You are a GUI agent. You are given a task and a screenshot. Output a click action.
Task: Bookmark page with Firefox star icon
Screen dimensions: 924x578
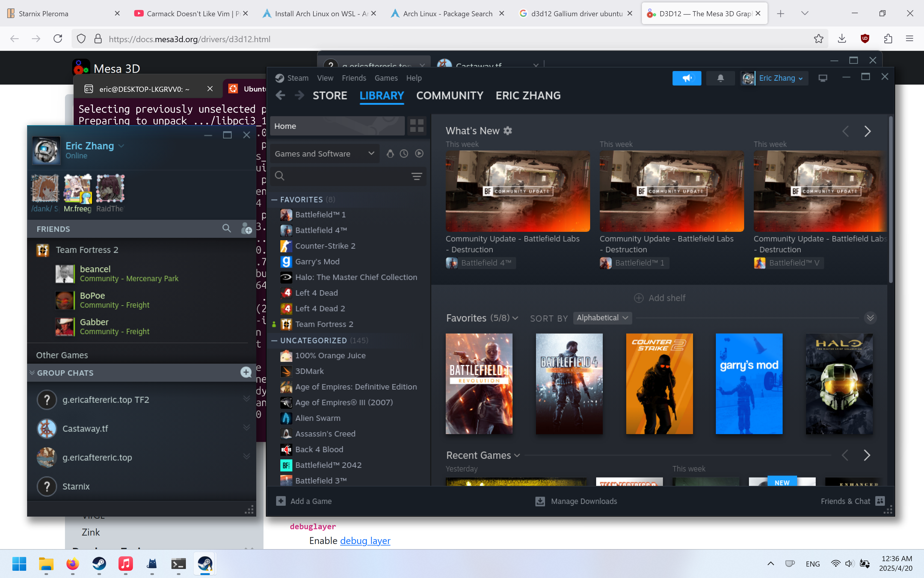pos(818,39)
